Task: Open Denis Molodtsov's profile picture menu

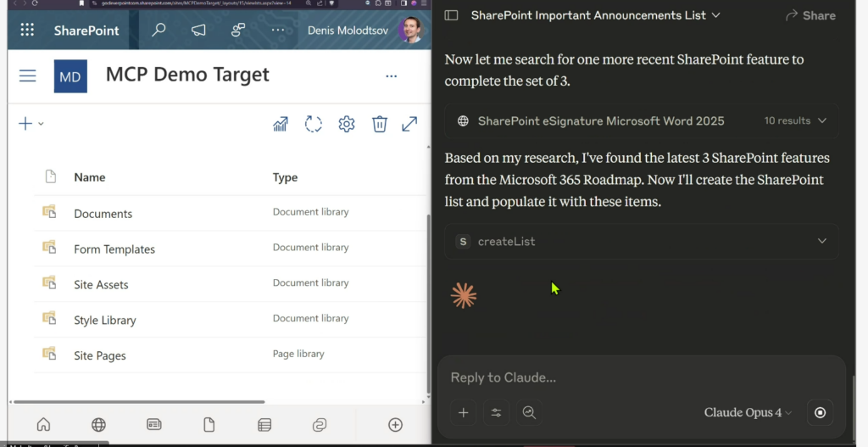Action: [410, 30]
